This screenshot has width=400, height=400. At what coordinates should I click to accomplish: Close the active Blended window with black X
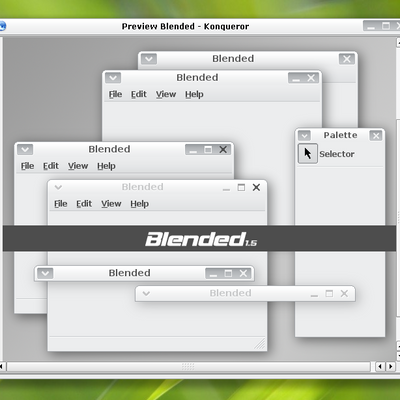click(x=256, y=187)
